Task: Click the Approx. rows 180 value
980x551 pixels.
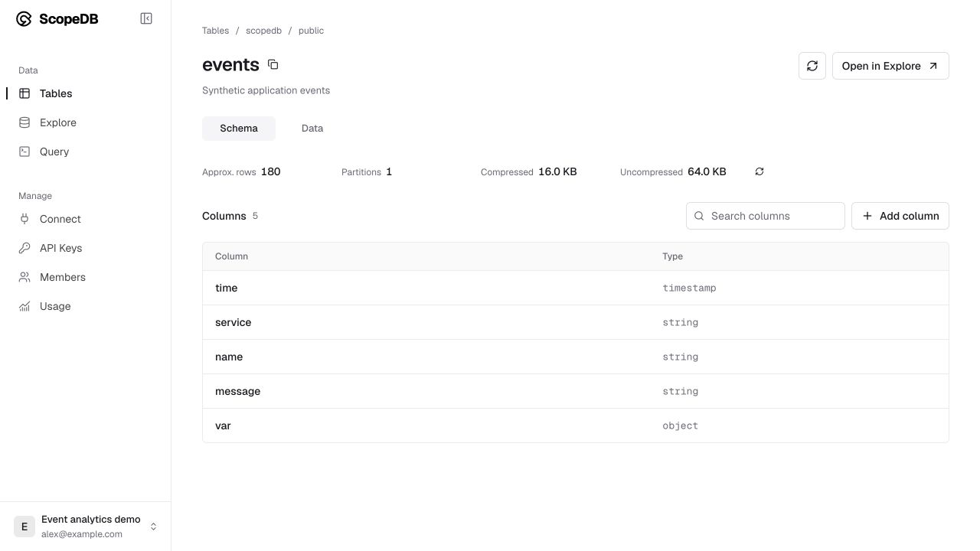Action: (270, 171)
